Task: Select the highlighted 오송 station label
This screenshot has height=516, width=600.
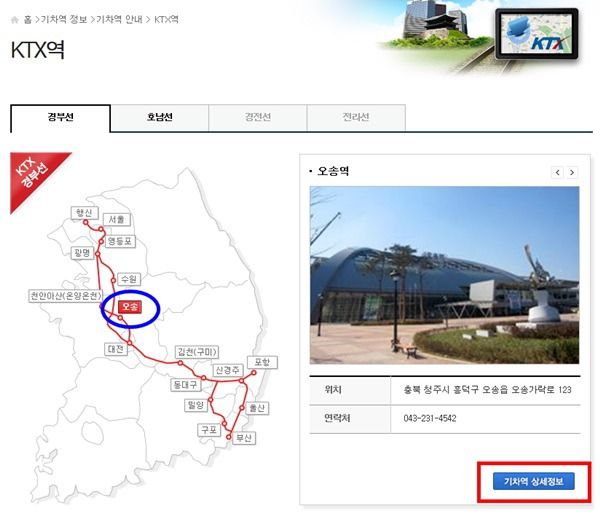Action: click(x=130, y=307)
